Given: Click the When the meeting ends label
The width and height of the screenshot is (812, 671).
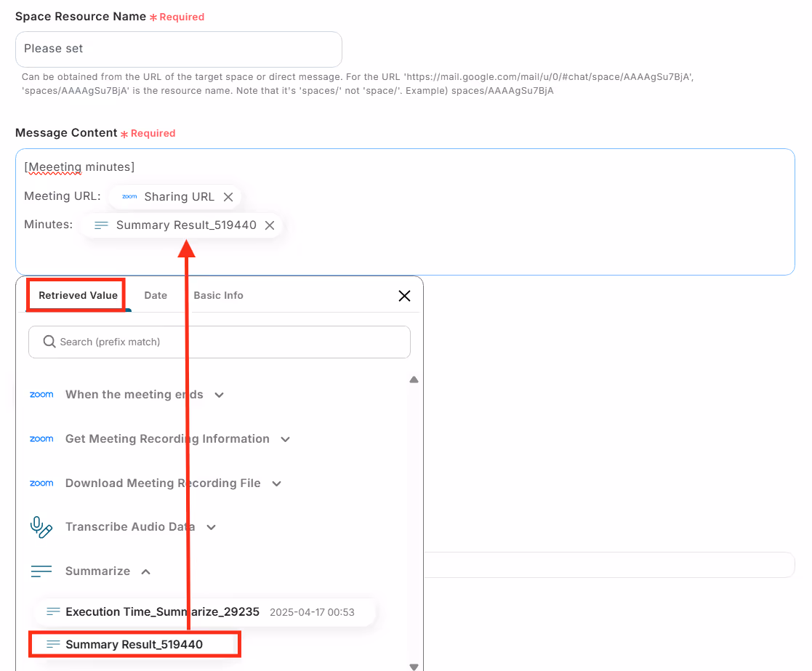Looking at the screenshot, I should tap(134, 395).
